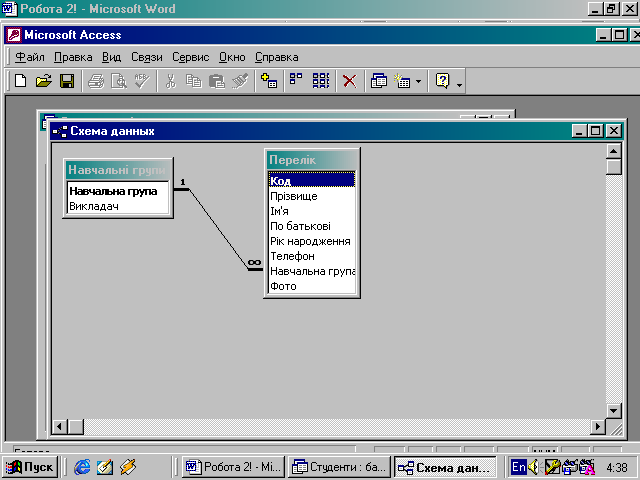This screenshot has width=640, height=480.
Task: Expand the New Object dropdown arrow
Action: 418,81
